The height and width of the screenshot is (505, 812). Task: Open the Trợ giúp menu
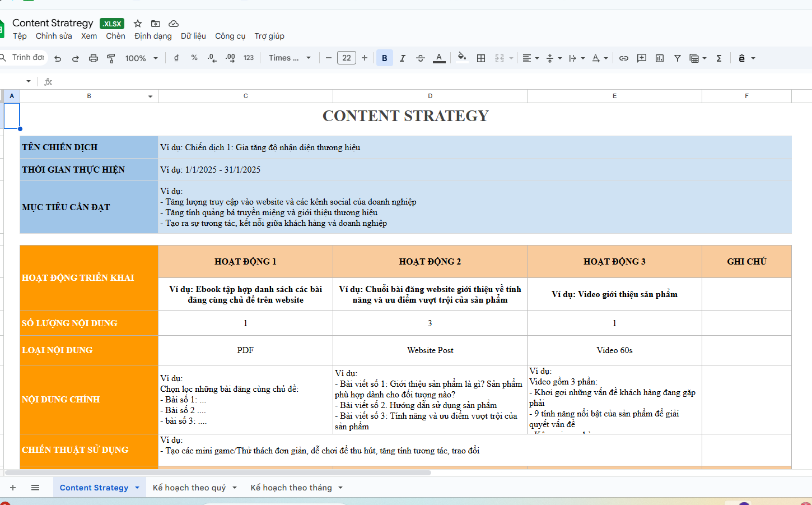tap(269, 36)
